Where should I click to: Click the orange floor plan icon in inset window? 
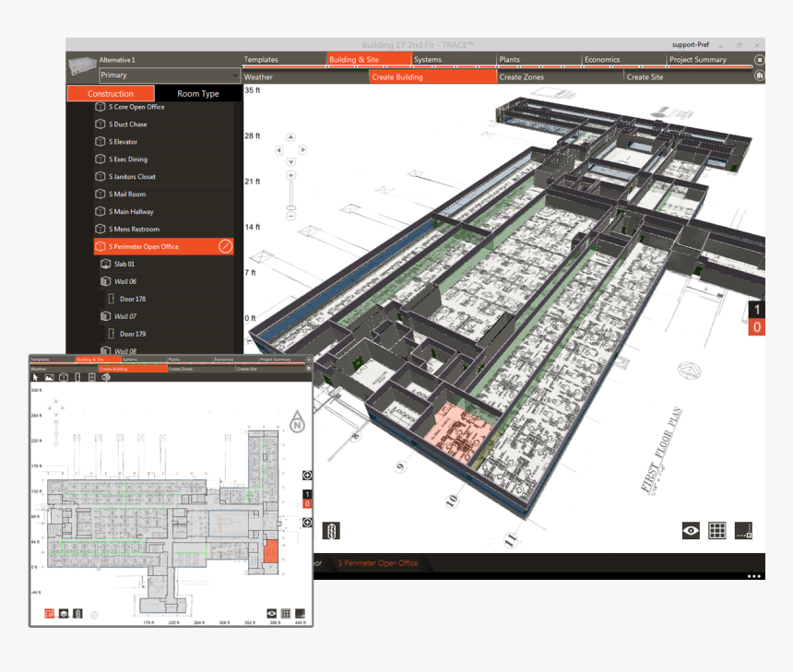[49, 613]
